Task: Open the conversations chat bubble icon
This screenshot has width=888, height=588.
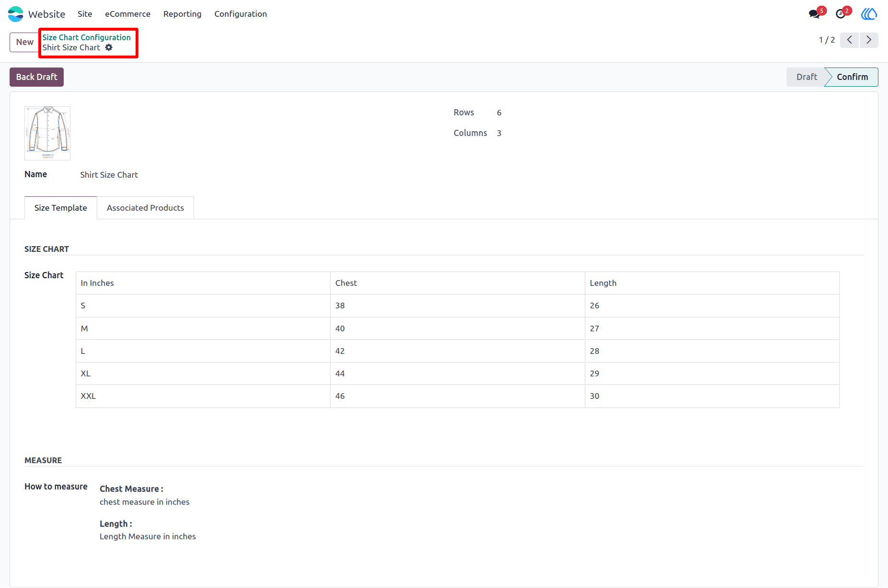Action: point(814,14)
